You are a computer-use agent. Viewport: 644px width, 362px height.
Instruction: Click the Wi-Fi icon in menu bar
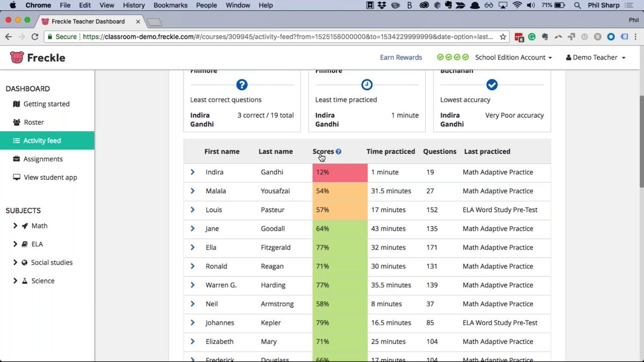point(517,5)
